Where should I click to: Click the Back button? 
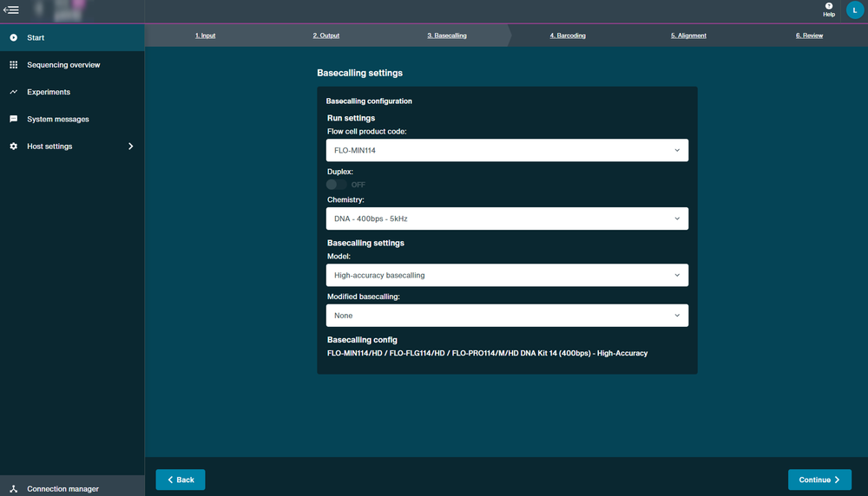181,480
